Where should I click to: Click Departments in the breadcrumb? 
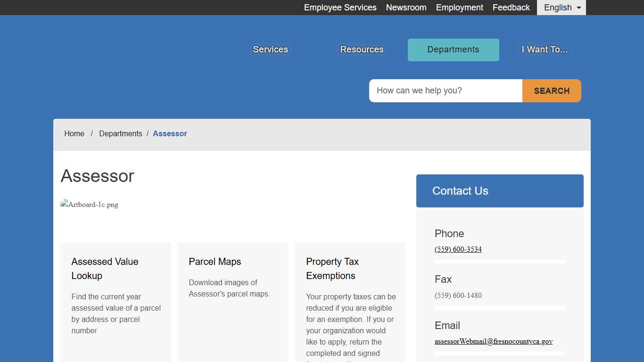tap(120, 134)
